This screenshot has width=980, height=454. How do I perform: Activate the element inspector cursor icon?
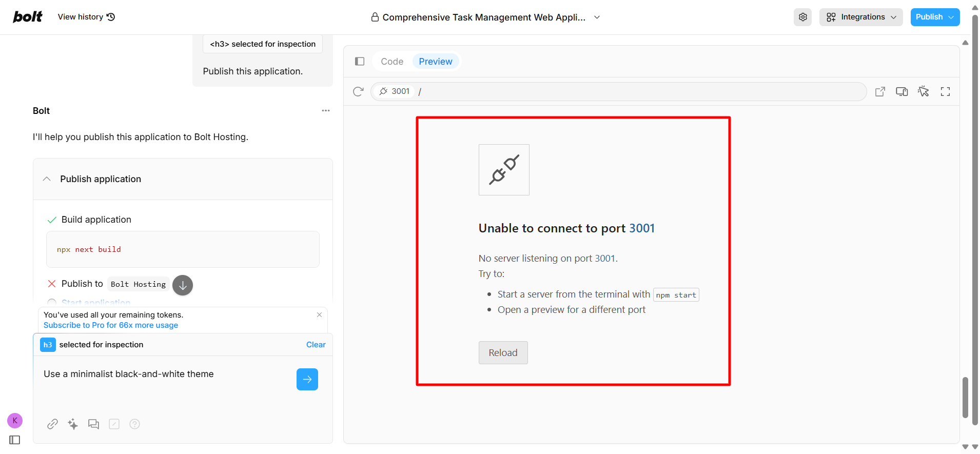tap(924, 91)
